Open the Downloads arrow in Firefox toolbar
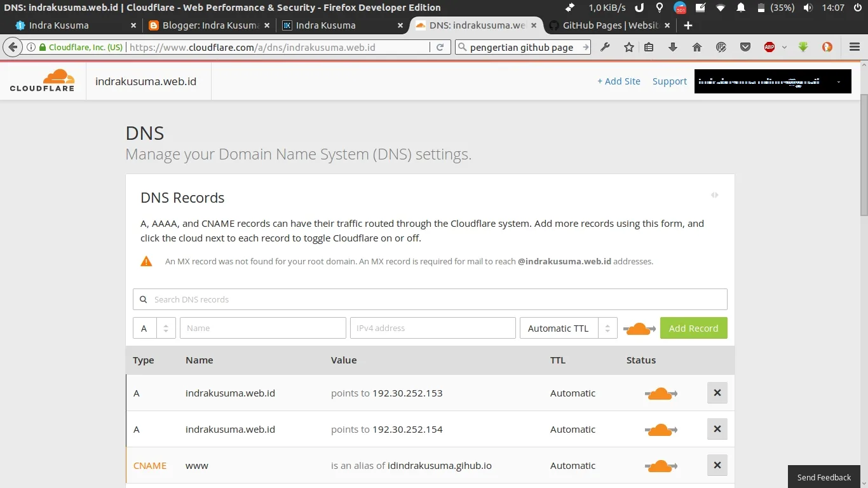The height and width of the screenshot is (488, 868). click(673, 47)
